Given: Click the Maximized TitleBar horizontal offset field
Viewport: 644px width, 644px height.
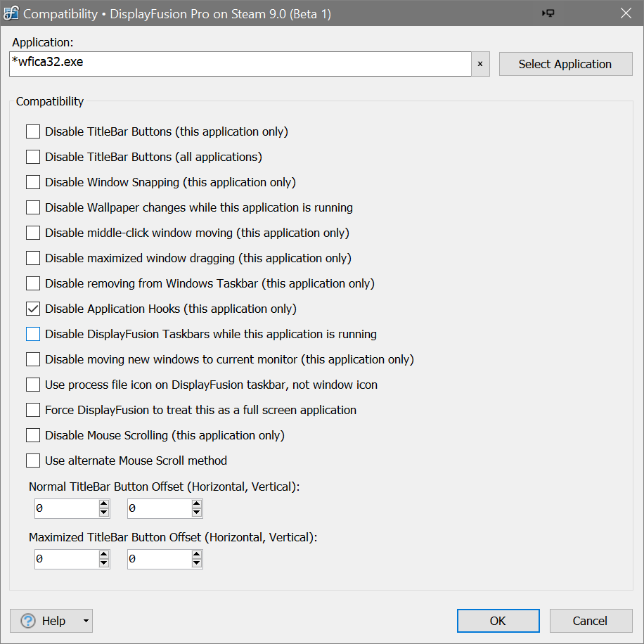Looking at the screenshot, I should click(66, 559).
